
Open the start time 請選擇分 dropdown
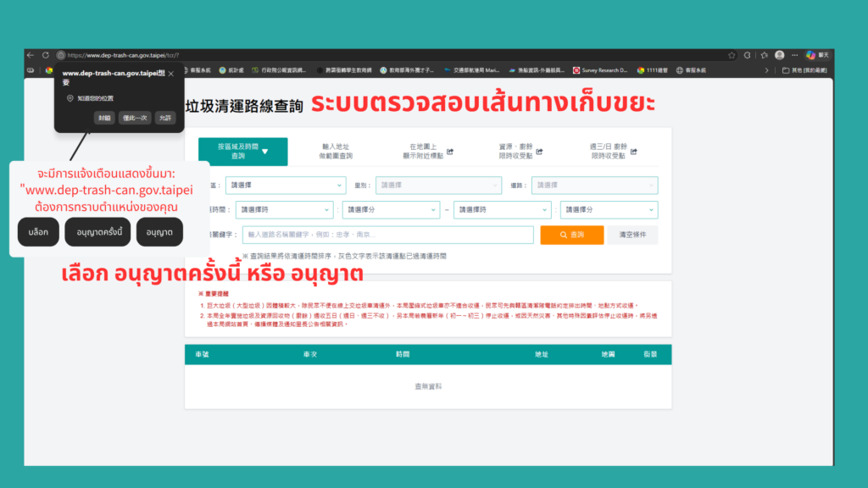click(x=391, y=210)
